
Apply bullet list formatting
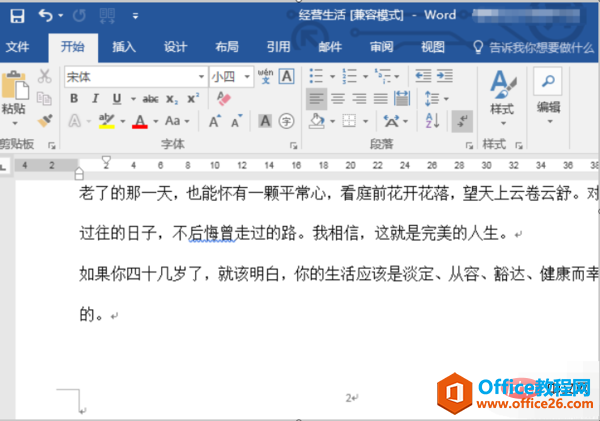[316, 76]
